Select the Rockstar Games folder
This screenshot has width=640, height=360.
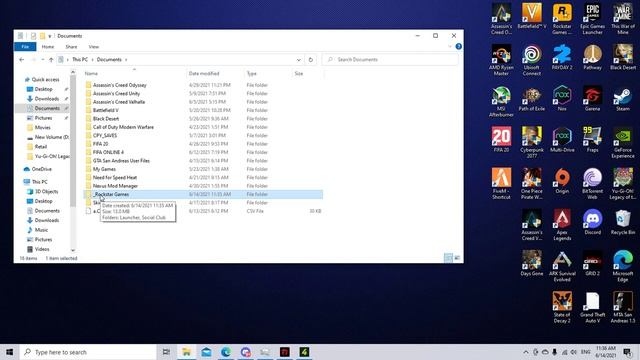[x=203, y=194]
